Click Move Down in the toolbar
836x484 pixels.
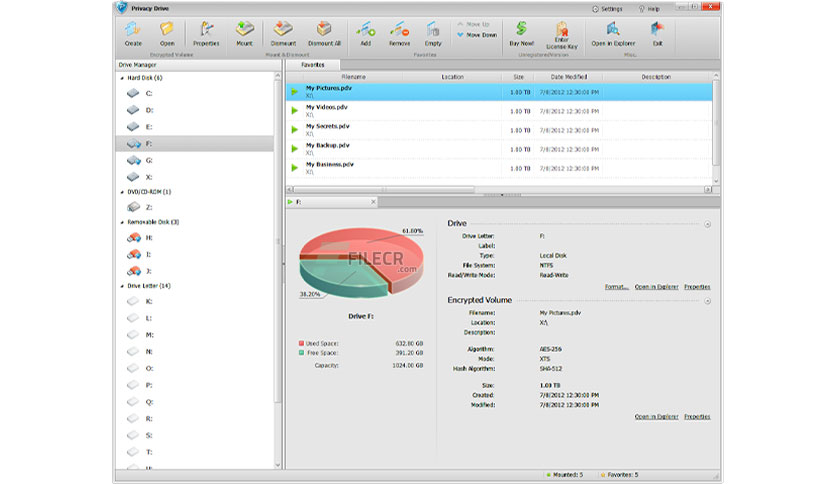[x=477, y=35]
